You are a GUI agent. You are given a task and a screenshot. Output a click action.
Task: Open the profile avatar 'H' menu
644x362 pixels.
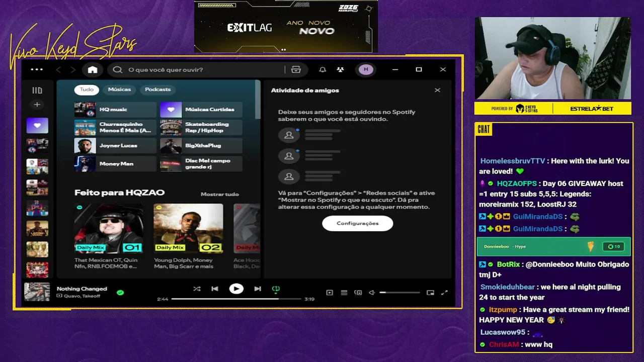pyautogui.click(x=366, y=69)
